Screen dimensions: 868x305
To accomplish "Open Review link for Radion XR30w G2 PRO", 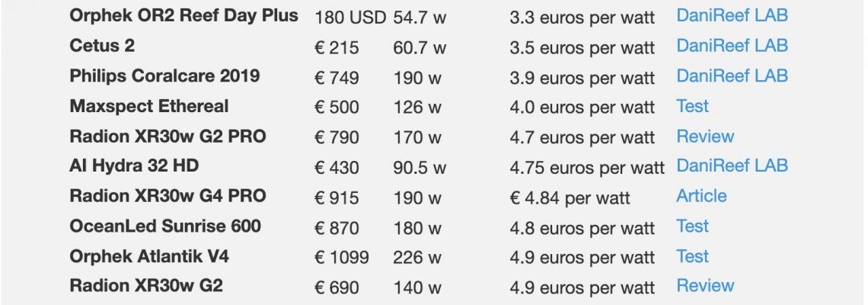I will pyautogui.click(x=705, y=136).
